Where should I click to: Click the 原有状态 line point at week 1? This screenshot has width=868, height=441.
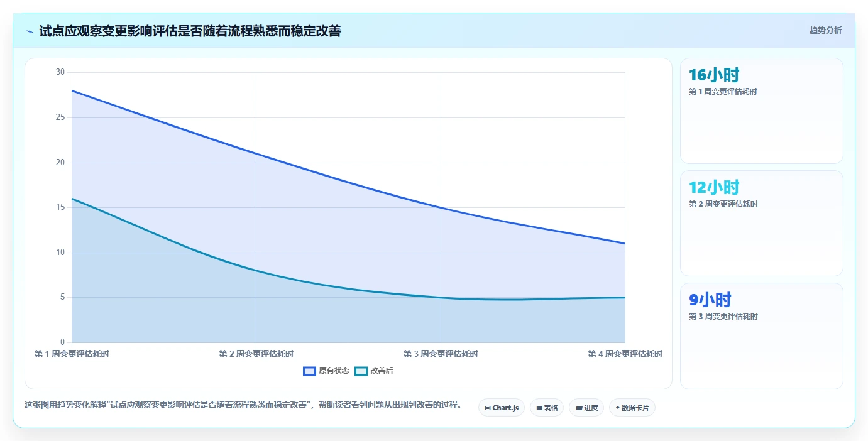(x=72, y=90)
